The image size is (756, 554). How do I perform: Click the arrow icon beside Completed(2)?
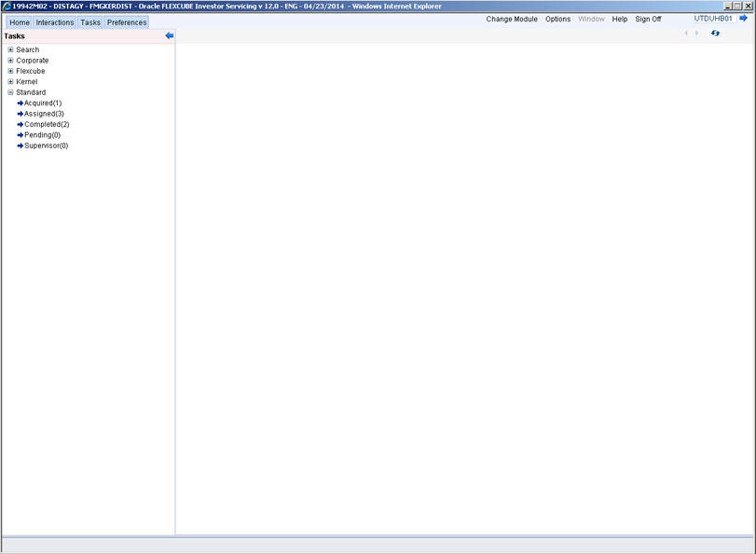point(21,124)
